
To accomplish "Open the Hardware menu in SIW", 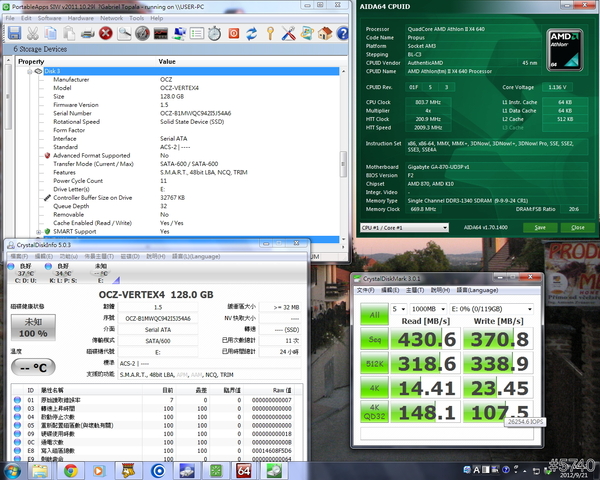I will 80,18.
